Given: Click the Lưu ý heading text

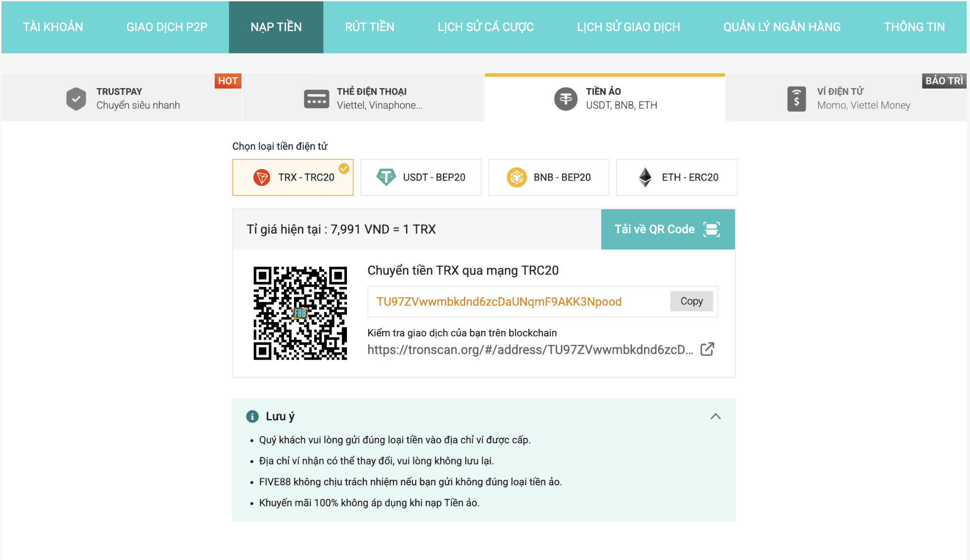Looking at the screenshot, I should coord(280,417).
